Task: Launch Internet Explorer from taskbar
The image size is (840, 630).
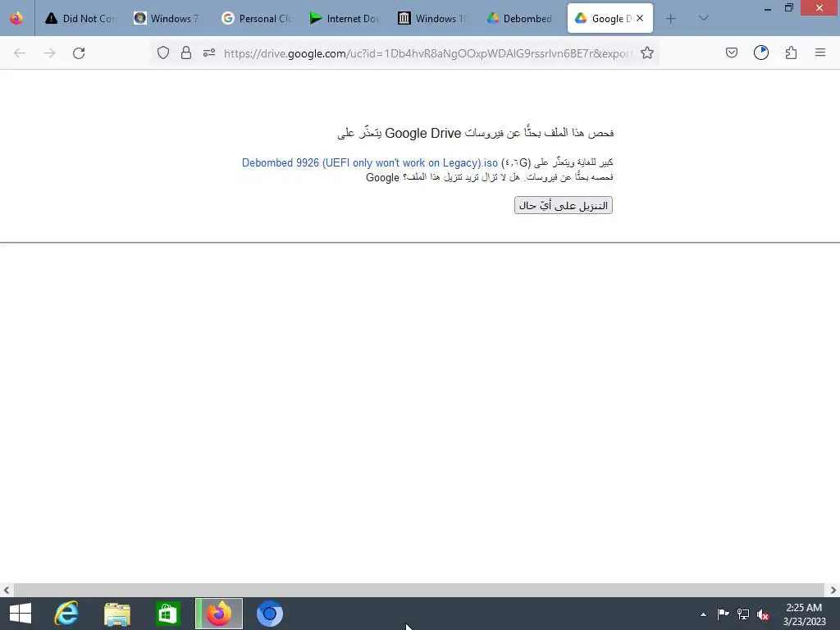Action: coord(66,614)
